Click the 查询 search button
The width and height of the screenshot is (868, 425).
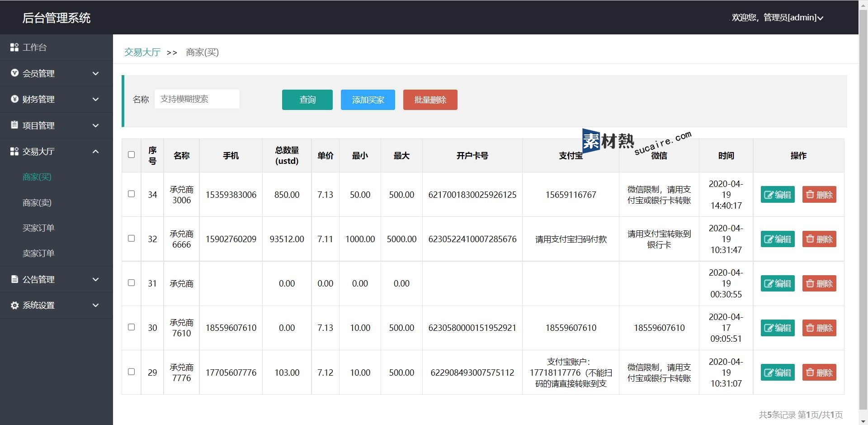pyautogui.click(x=307, y=100)
